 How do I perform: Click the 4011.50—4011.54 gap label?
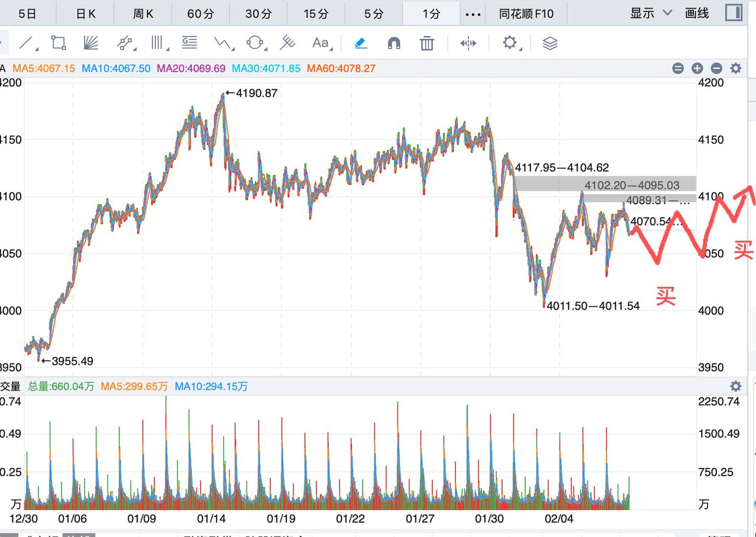(593, 306)
